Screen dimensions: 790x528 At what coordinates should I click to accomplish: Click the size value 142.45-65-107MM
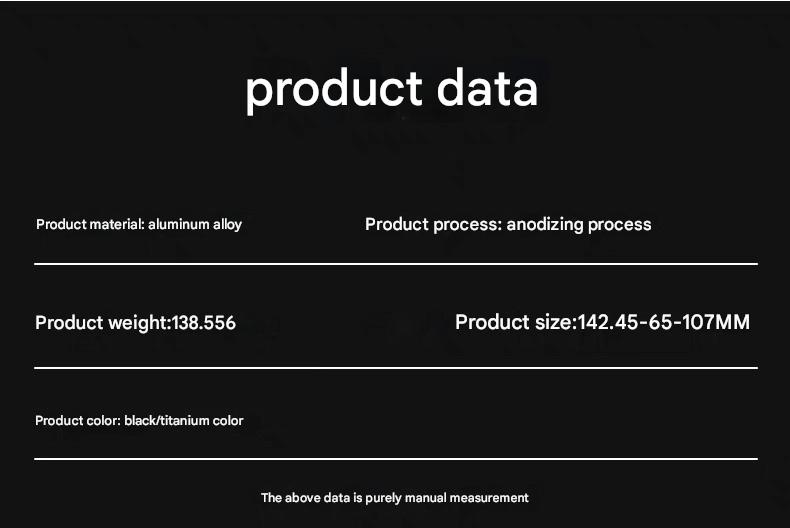coord(664,322)
